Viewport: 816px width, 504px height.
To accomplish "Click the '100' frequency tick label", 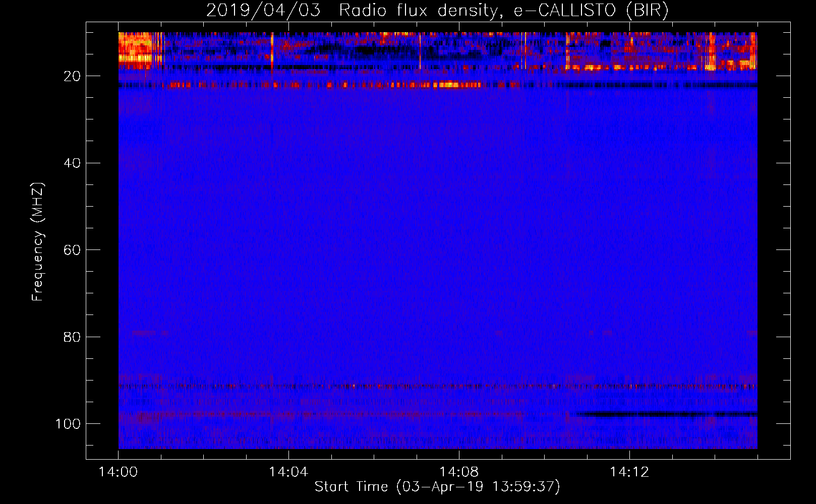I will (x=68, y=424).
